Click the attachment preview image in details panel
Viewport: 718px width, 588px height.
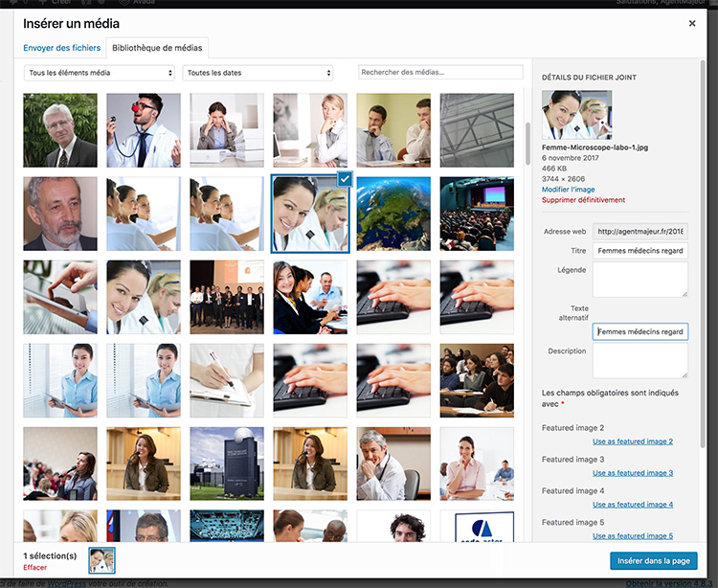pos(576,115)
